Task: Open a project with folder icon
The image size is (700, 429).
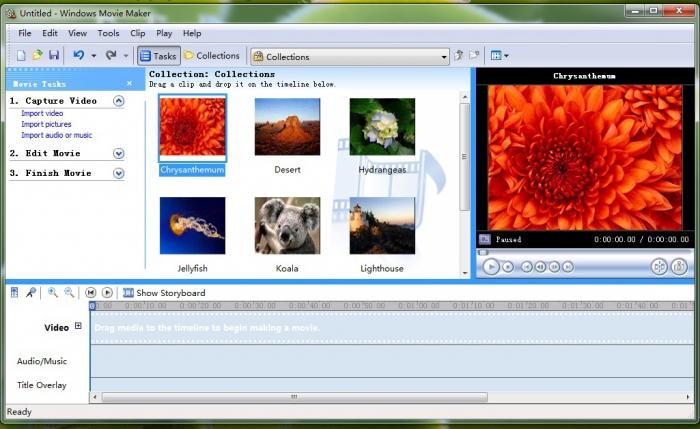Action: [38, 55]
